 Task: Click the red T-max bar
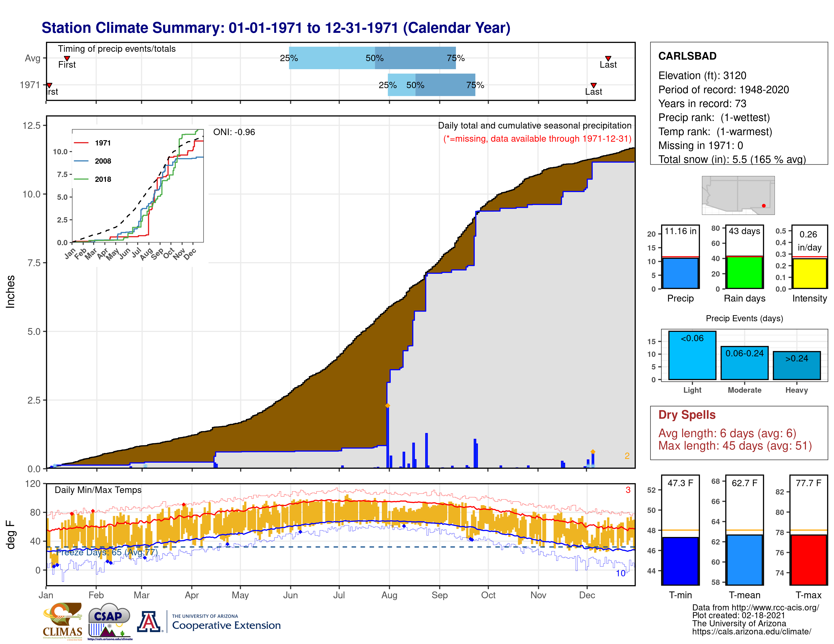(809, 560)
